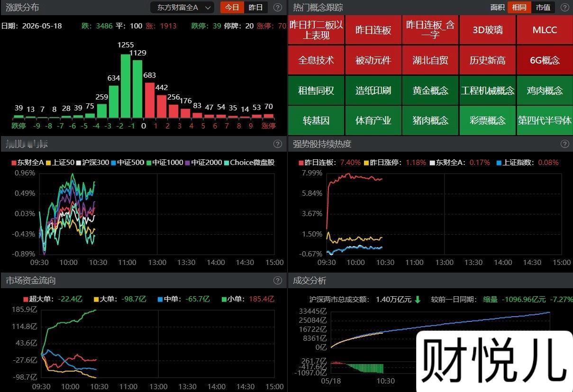
Task: Toggle 中证1000 line in legend
Action: coord(164,163)
